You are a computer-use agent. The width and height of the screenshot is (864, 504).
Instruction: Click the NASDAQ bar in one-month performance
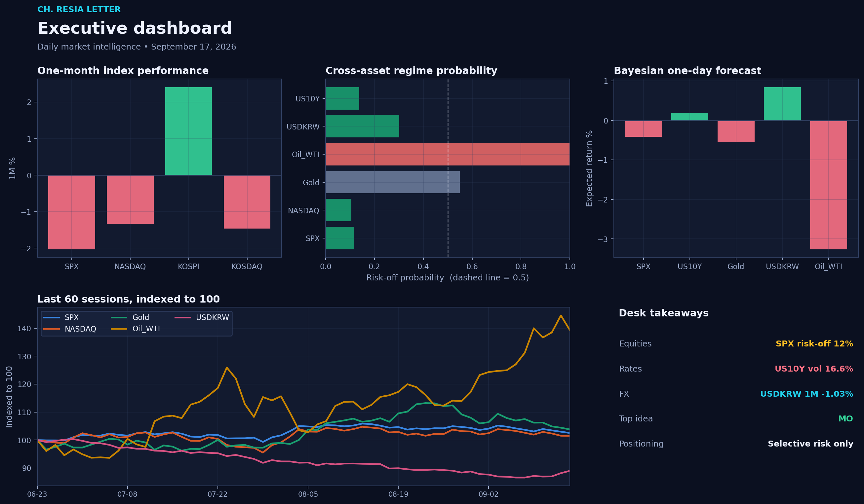click(130, 200)
